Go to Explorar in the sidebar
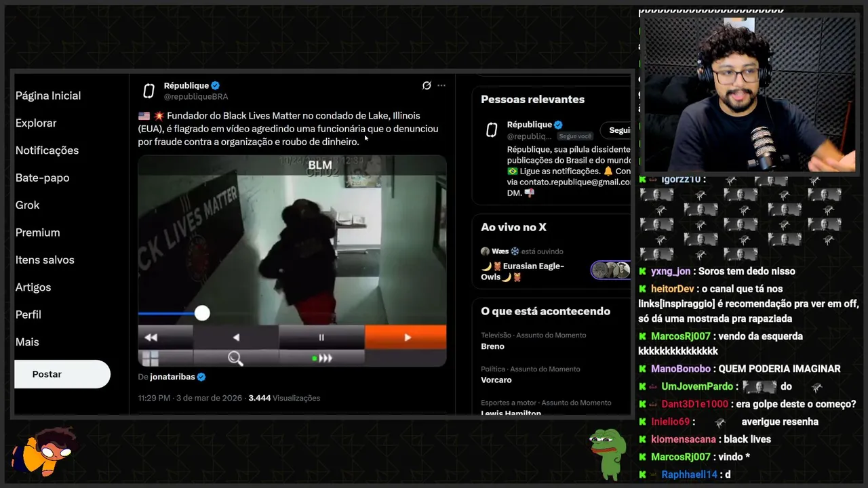The image size is (868, 488). click(x=36, y=123)
